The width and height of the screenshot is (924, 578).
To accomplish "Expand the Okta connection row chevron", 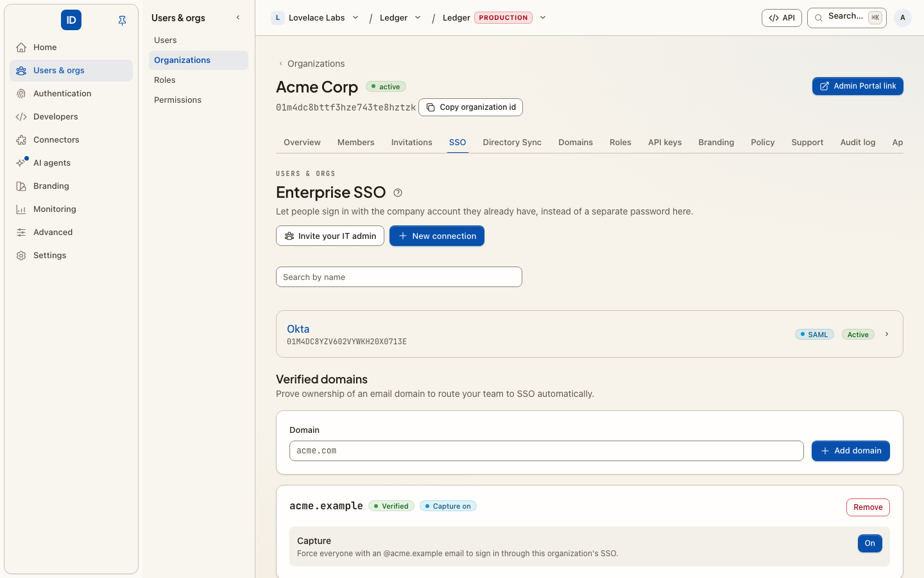I will click(887, 334).
